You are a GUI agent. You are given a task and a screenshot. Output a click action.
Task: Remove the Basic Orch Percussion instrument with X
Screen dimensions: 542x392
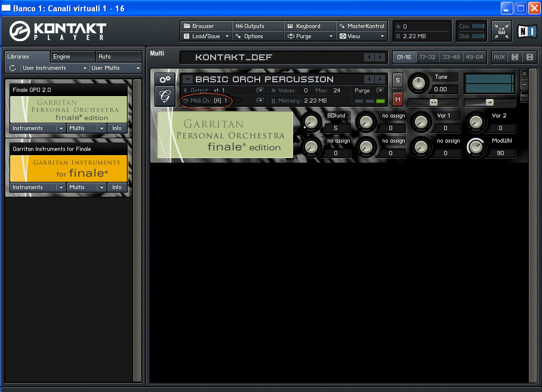524,73
